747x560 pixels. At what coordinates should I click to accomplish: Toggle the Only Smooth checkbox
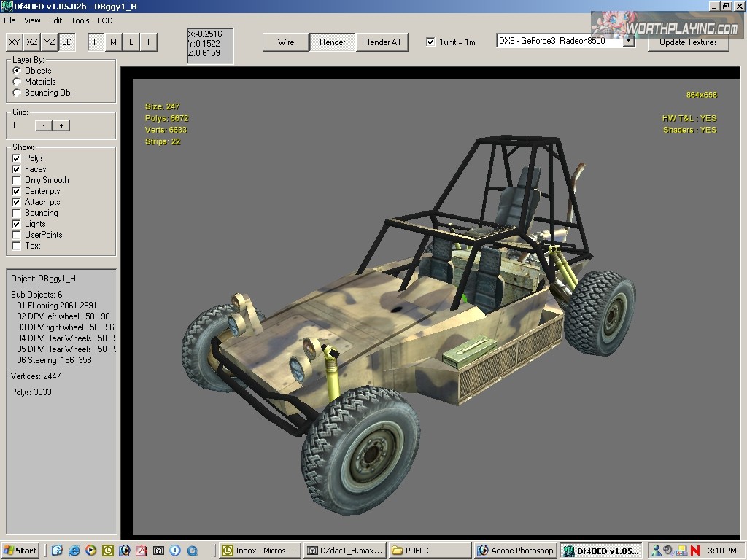17,180
